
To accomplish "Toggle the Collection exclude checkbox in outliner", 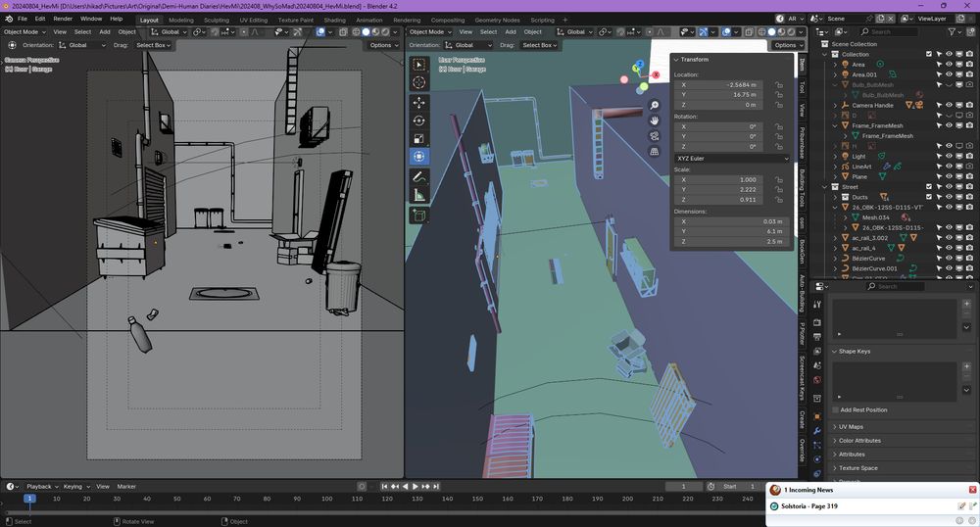I will 929,54.
